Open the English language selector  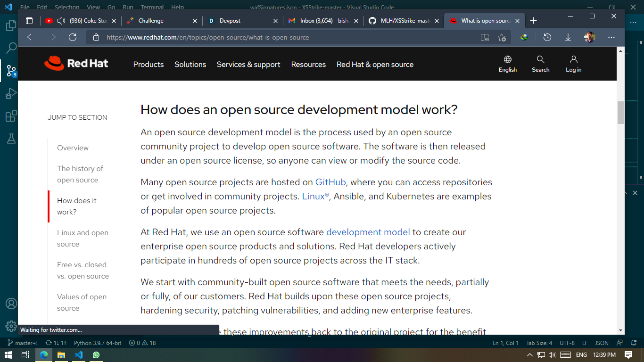click(507, 64)
